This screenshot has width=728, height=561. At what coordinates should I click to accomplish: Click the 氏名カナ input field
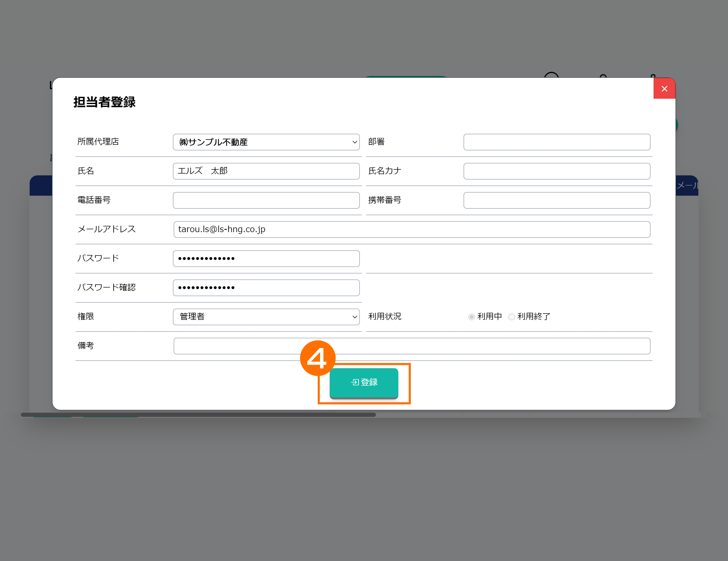point(556,171)
